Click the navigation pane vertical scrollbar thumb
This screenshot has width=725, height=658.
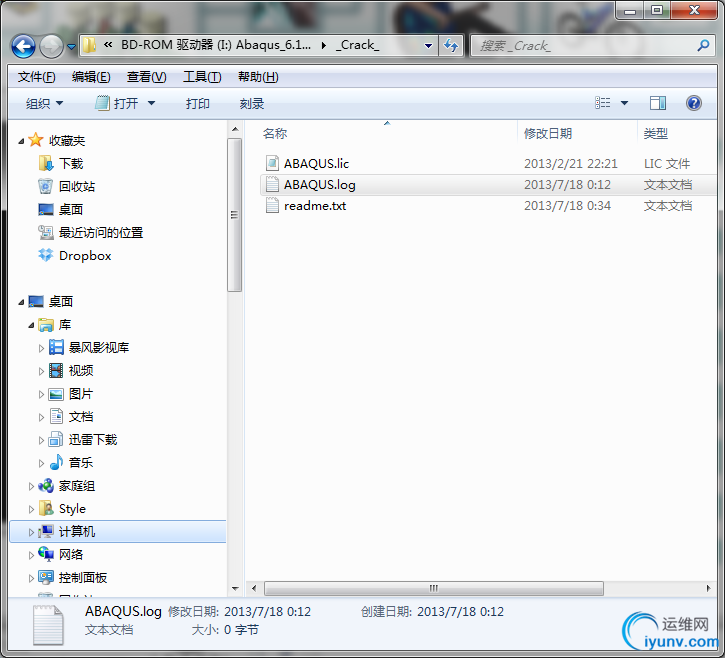[x=234, y=215]
